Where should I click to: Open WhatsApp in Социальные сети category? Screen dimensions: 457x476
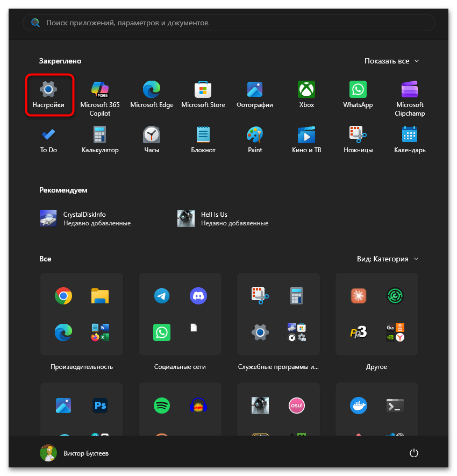click(x=162, y=332)
